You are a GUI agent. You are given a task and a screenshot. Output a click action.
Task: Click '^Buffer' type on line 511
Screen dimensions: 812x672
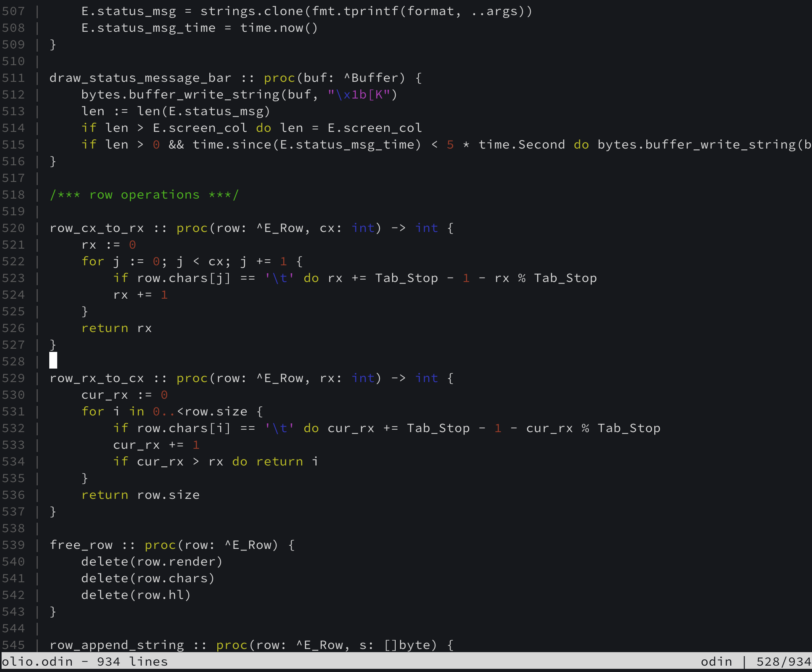[x=374, y=78]
